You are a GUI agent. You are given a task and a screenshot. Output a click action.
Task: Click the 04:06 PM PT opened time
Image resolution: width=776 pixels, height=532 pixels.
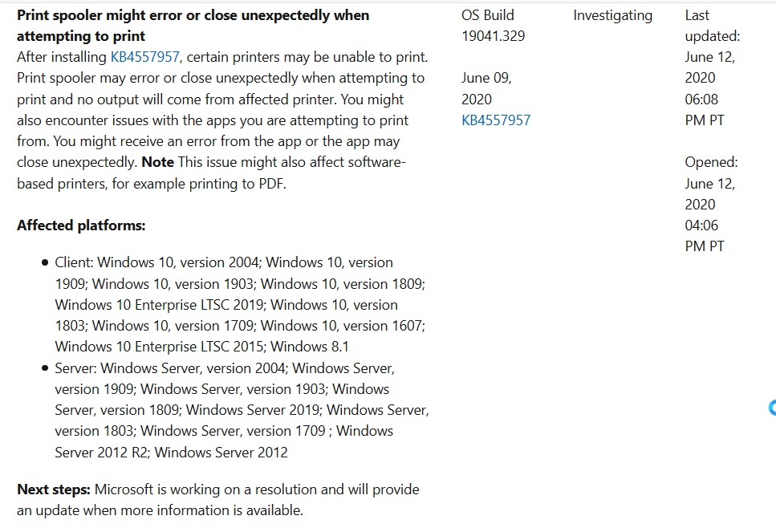click(705, 236)
